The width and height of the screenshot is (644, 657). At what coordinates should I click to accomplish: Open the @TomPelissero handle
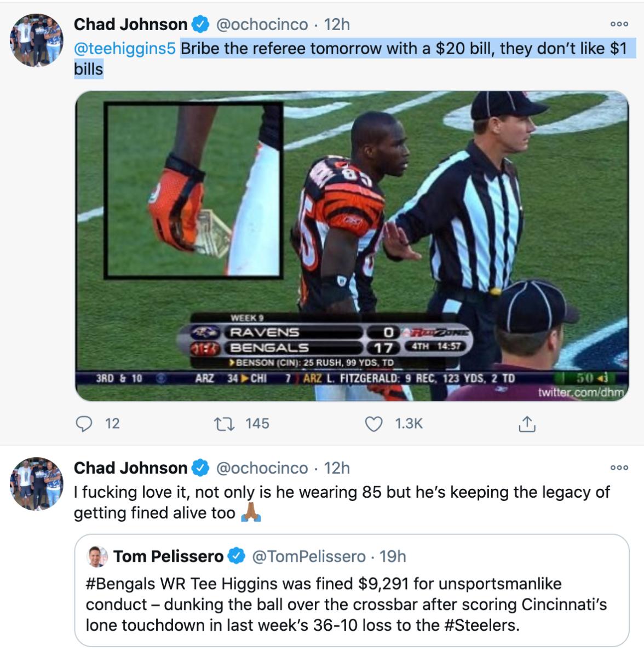coord(308,556)
